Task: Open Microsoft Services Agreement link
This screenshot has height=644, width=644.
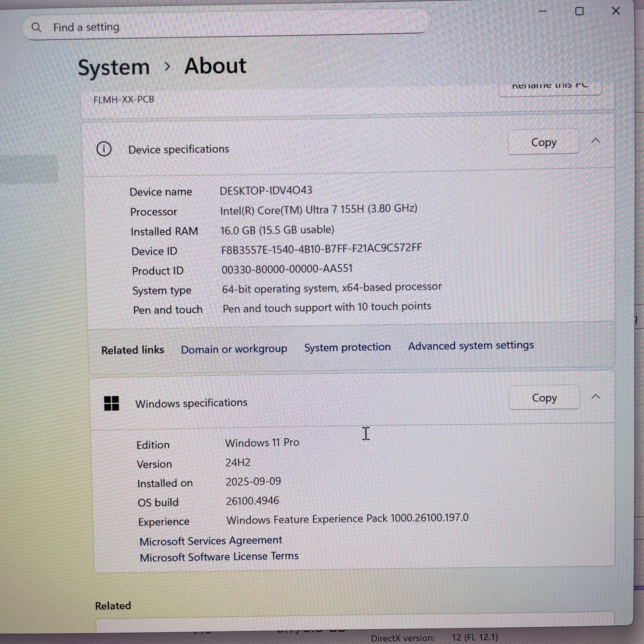Action: [x=211, y=541]
